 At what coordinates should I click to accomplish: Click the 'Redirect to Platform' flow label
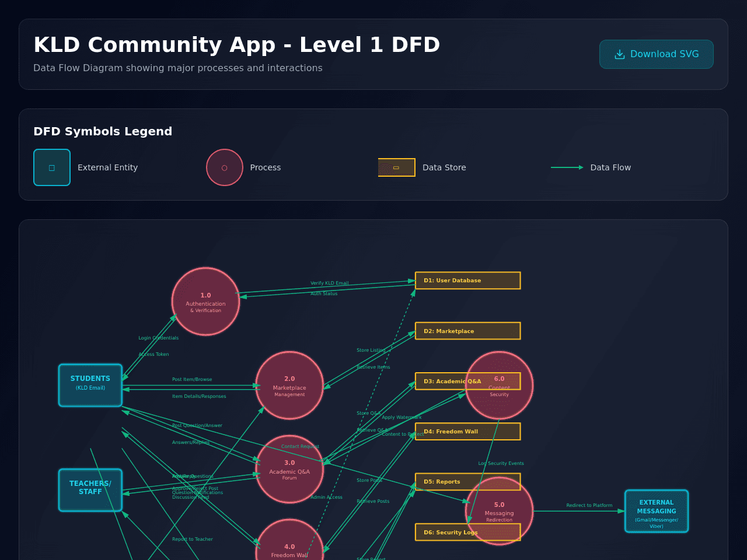coord(589,505)
